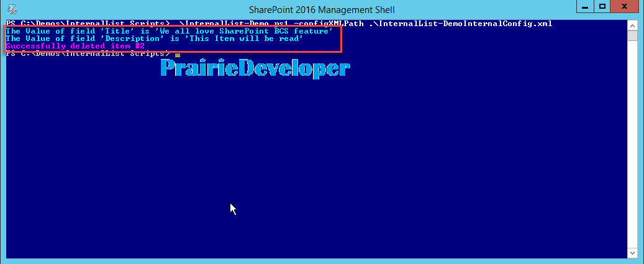Image resolution: width=644 pixels, height=264 pixels.
Task: Minimize the SharePoint 2016 Management Shell window
Action: click(x=585, y=7)
